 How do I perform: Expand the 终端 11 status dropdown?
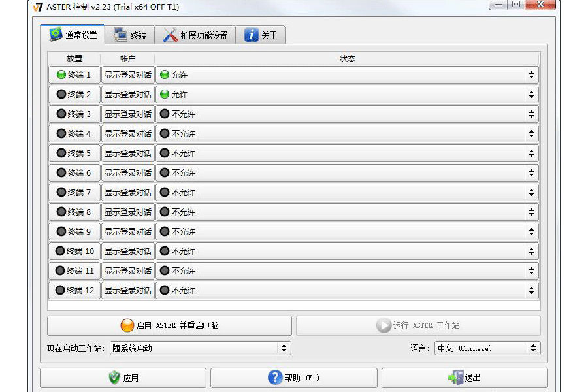pos(348,270)
